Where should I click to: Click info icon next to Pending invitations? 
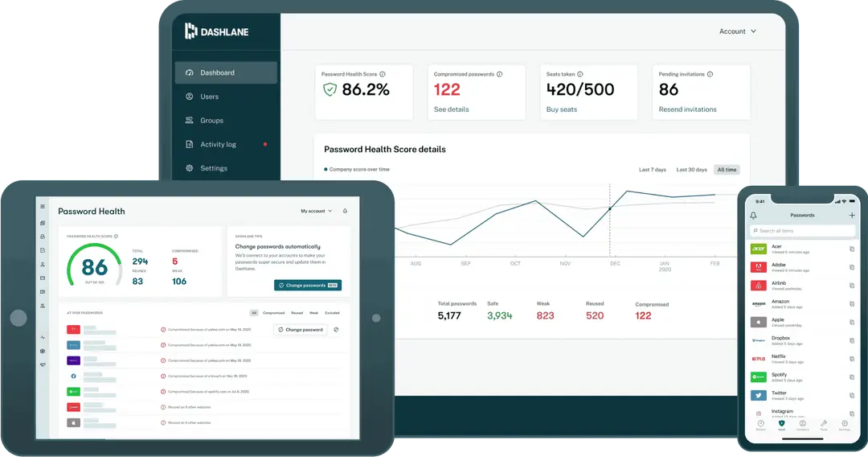pyautogui.click(x=710, y=74)
